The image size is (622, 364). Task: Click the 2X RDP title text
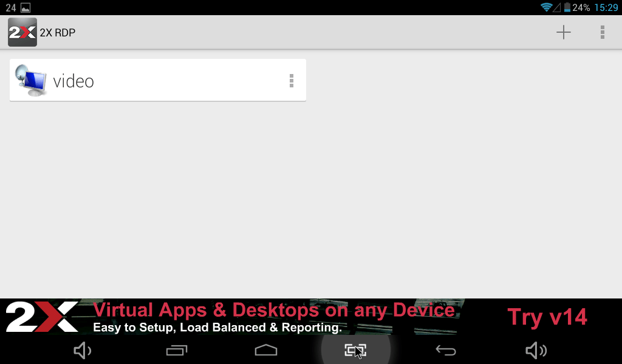[58, 33]
